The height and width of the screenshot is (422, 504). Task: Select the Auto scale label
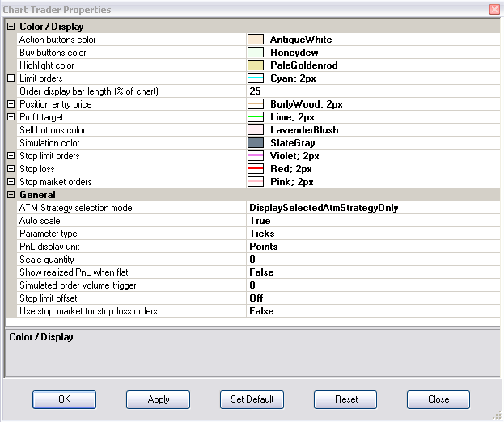click(40, 221)
